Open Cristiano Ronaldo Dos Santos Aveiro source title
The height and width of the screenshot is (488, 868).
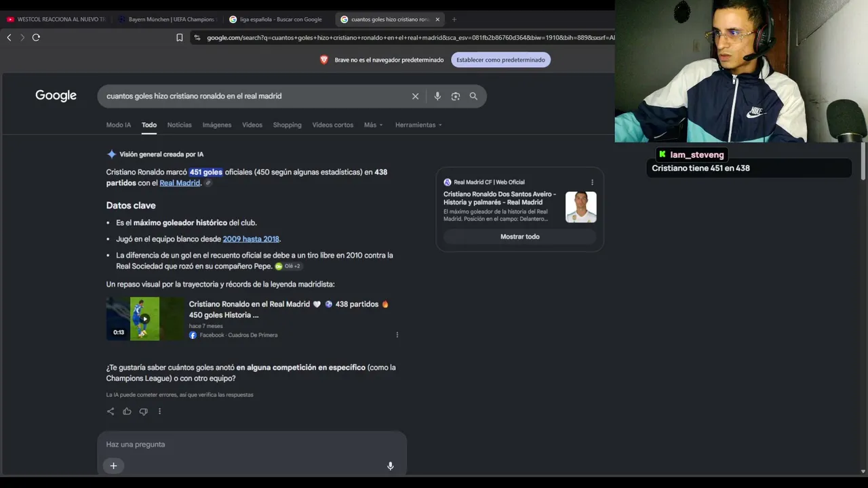pyautogui.click(x=500, y=198)
